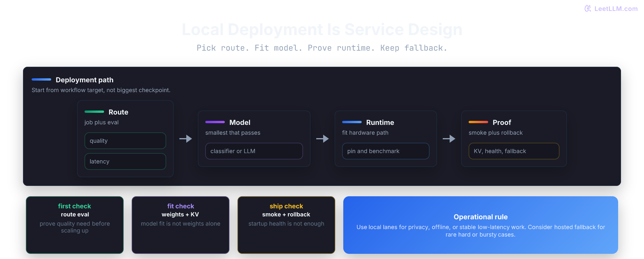Viewport: 644px width, 259px height.
Task: Select the 'Use local lanes for privacy' paragraph
Action: [481, 231]
